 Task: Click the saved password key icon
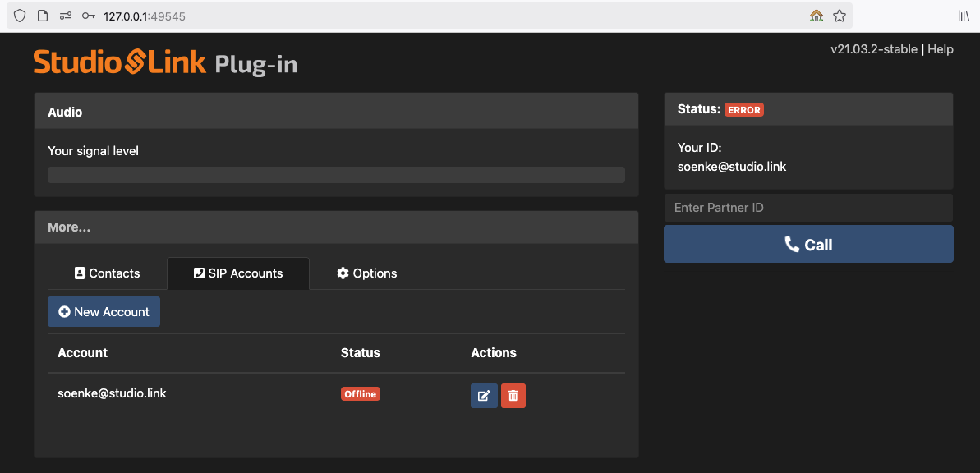[x=88, y=16]
